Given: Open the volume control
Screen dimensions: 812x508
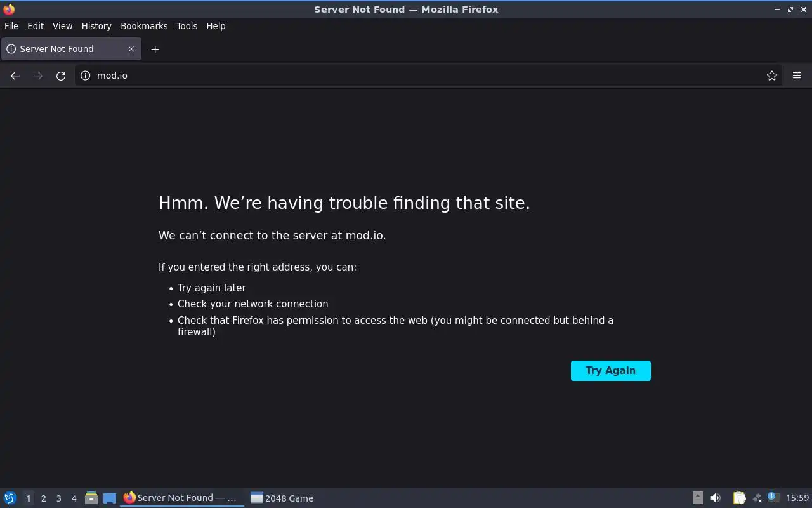Looking at the screenshot, I should point(716,498).
